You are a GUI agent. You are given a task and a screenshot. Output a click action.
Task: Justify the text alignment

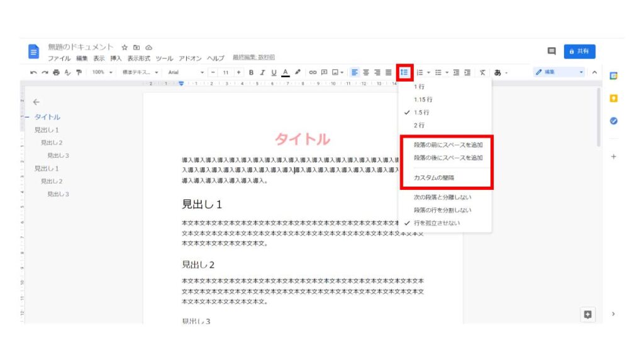pyautogui.click(x=389, y=73)
